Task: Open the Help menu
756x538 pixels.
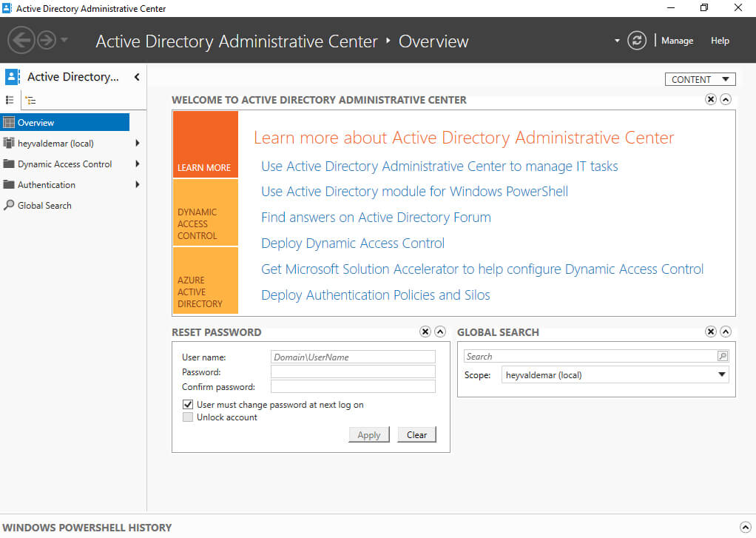Action: pos(720,41)
